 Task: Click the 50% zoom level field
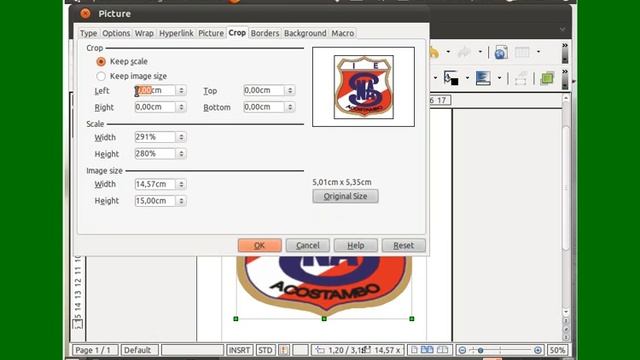point(557,350)
